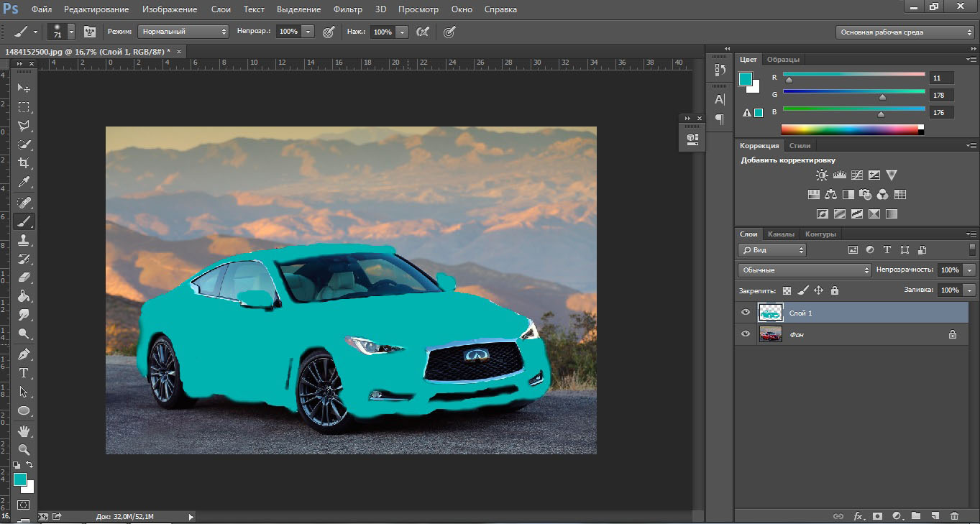
Task: Select the Paint Bucket tool
Action: click(x=24, y=295)
